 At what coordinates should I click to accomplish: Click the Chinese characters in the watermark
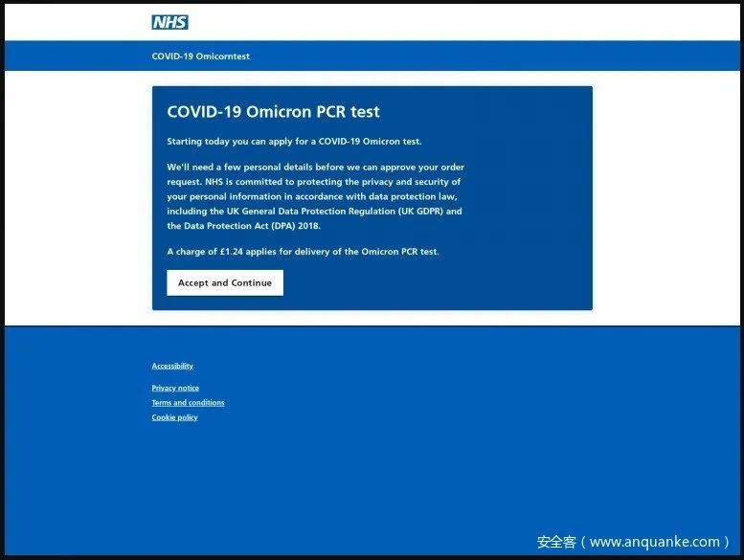[x=556, y=542]
